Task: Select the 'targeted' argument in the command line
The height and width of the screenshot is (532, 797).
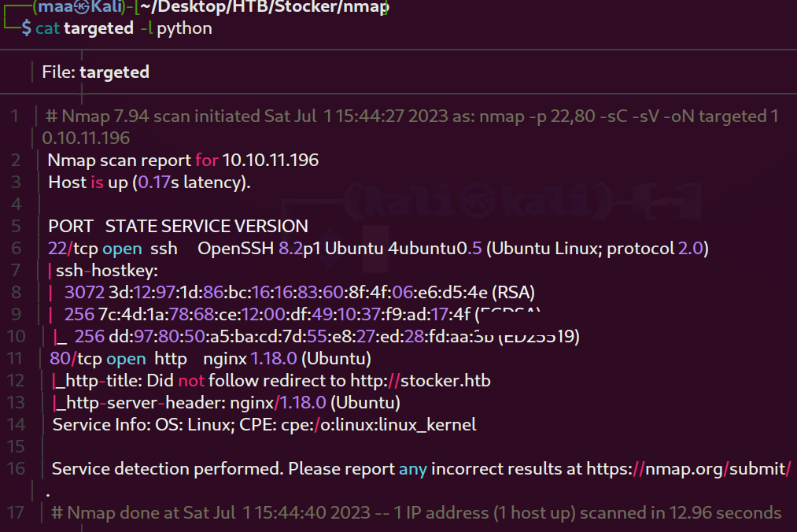Action: point(98,28)
